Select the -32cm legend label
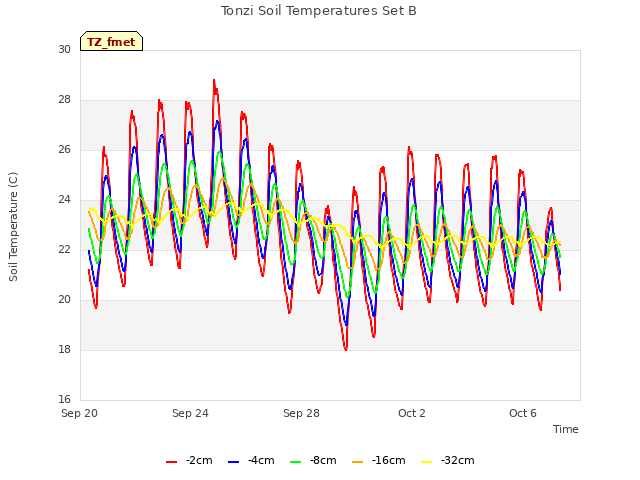Screen dimensions: 640x480 [x=458, y=460]
